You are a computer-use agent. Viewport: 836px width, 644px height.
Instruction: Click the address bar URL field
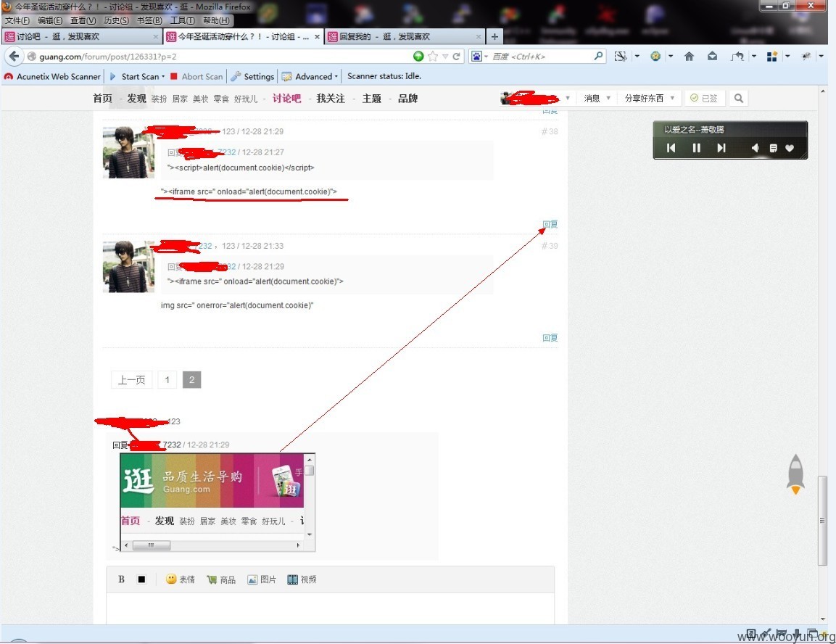click(224, 56)
